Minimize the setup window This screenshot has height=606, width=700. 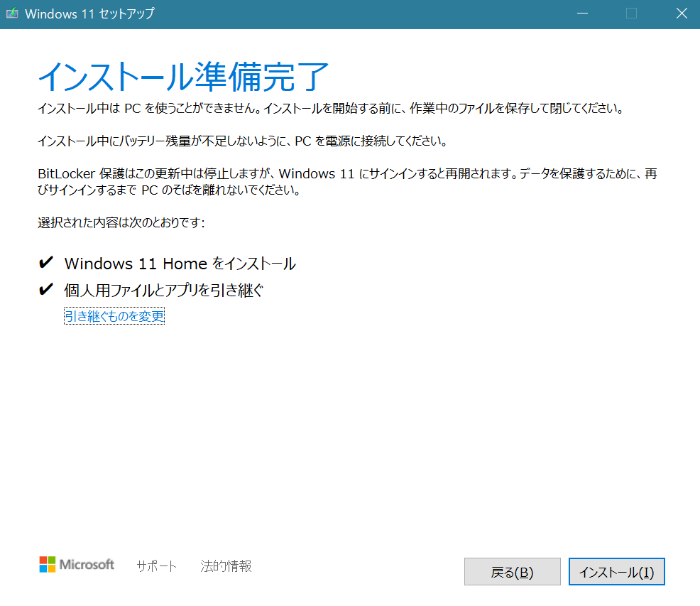click(582, 13)
